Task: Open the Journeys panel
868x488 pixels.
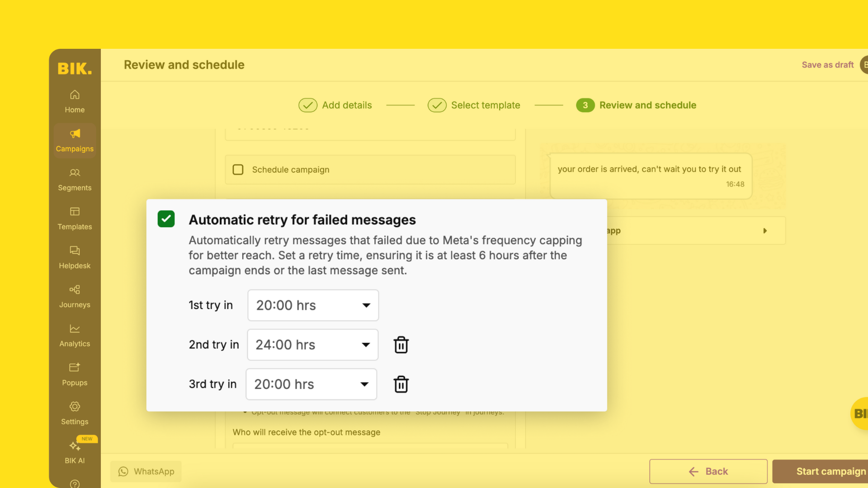Action: point(74,296)
